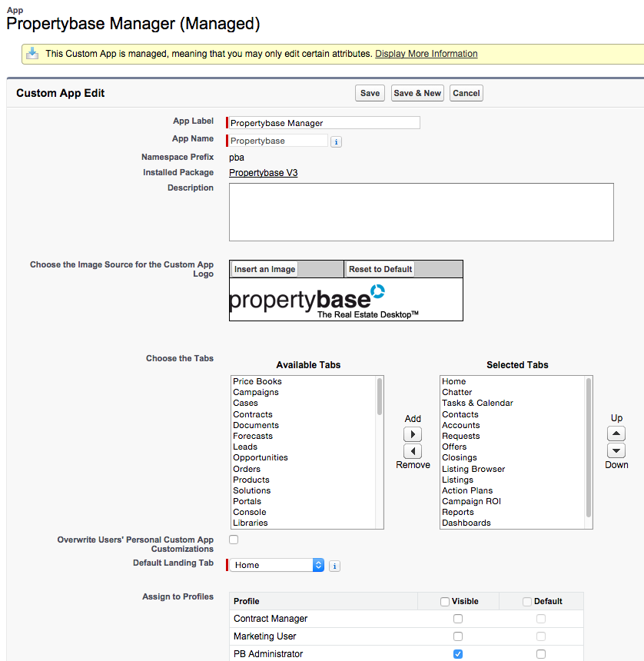This screenshot has width=644, height=661.
Task: Click the Remove arrow button
Action: 413,451
